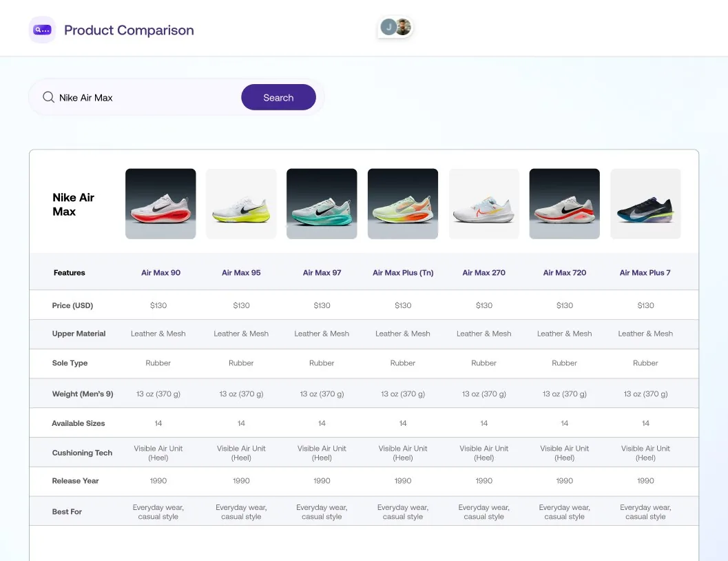
Task: Click 'Rubber' sole type for Air Max Plus (Tn)
Action: click(403, 363)
